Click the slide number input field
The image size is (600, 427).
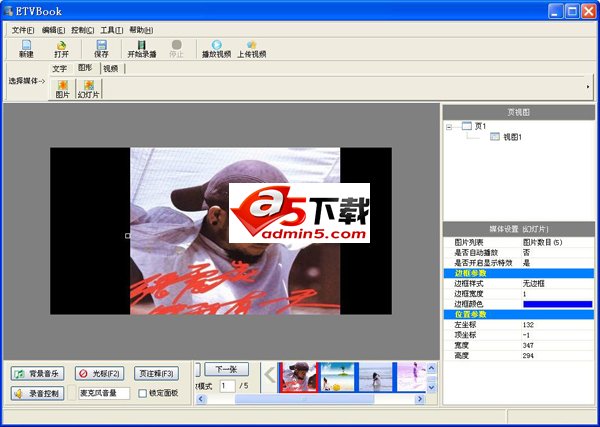227,385
